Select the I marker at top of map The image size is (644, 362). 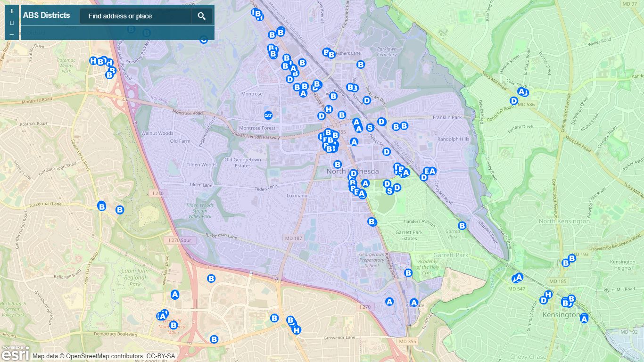(x=255, y=12)
